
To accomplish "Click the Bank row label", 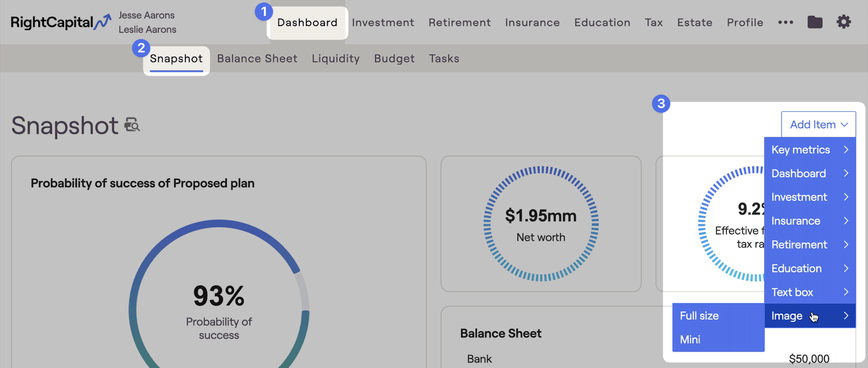I will click(479, 359).
